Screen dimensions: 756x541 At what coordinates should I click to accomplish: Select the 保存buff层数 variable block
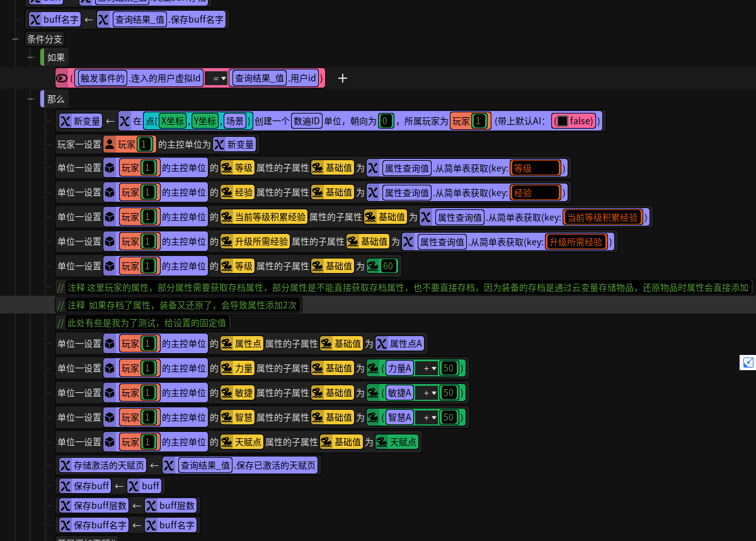(93, 506)
